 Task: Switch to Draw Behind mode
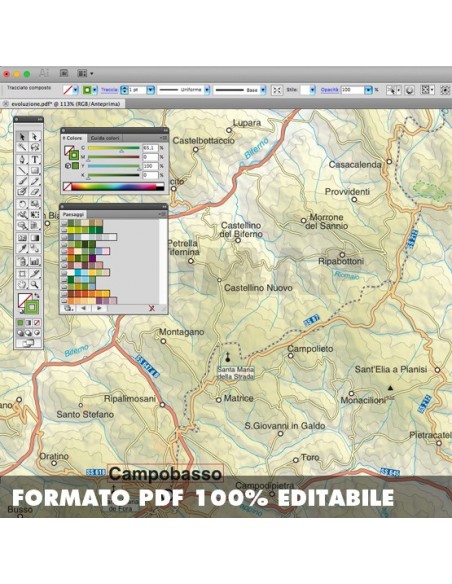[x=29, y=333]
